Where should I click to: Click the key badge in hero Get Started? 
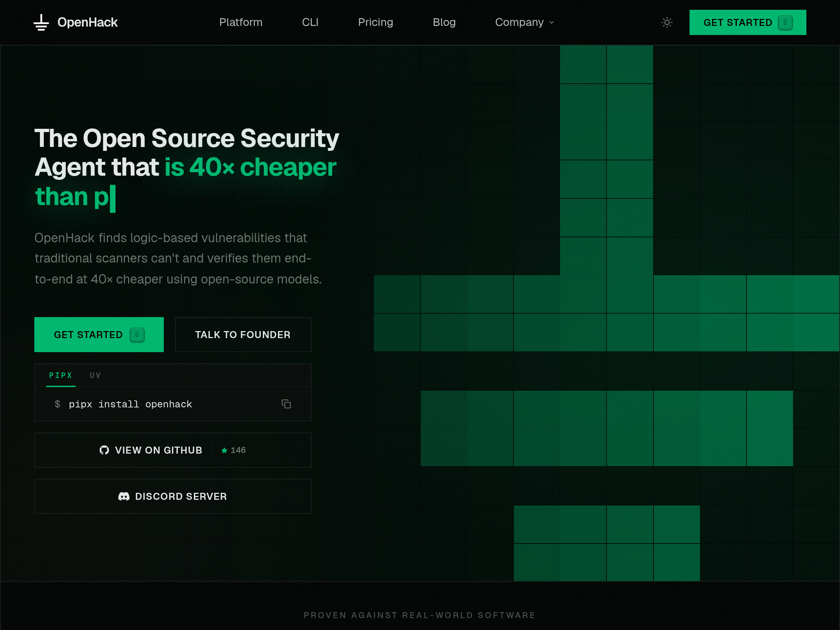(137, 335)
